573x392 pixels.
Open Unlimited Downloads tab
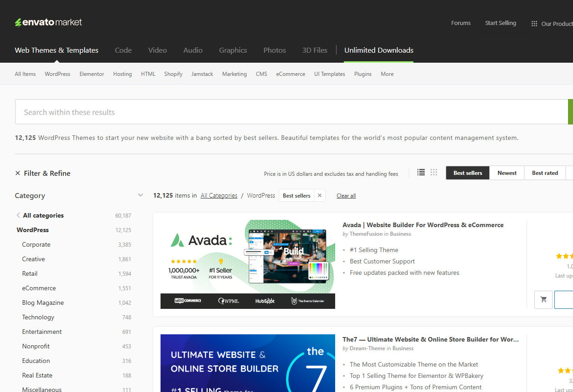(x=379, y=50)
